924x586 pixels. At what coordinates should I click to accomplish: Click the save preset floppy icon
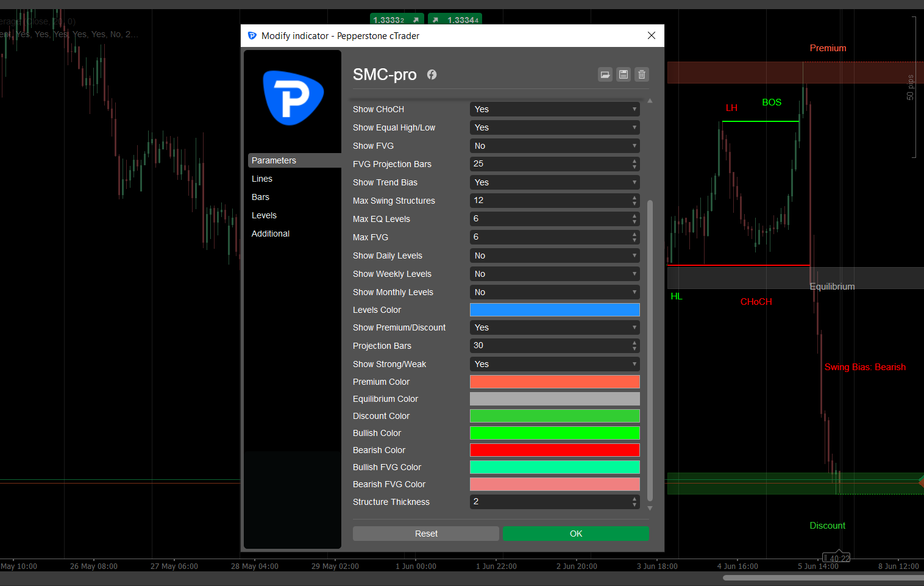(x=624, y=74)
